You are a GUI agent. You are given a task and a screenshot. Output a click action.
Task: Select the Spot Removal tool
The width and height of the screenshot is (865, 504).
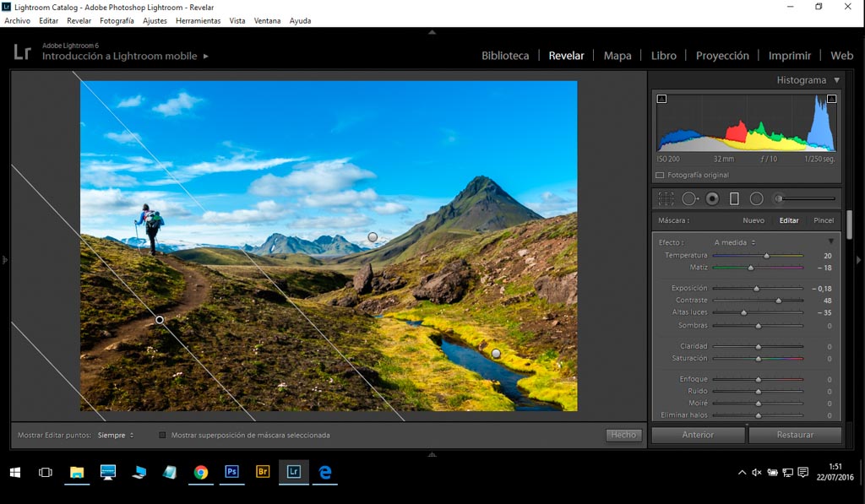pos(689,198)
